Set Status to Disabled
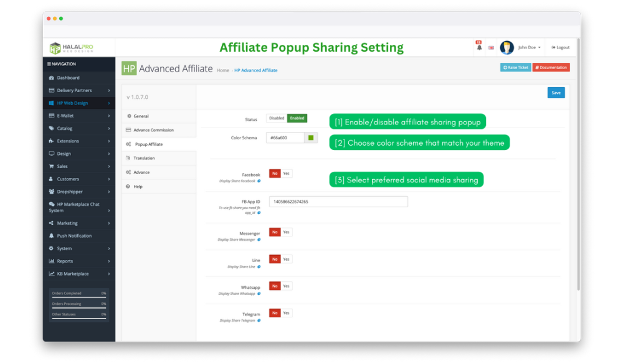This screenshot has width=623, height=364. 277,118
